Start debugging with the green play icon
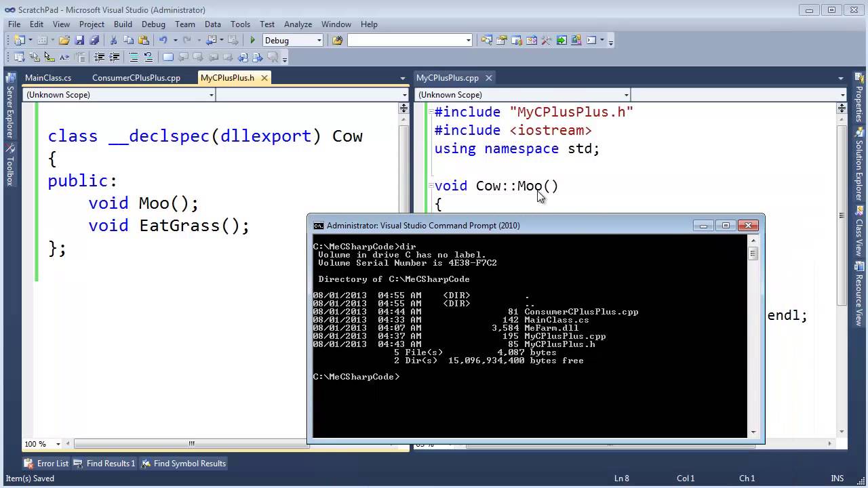Screen dimensions: 868x488 click(252, 41)
